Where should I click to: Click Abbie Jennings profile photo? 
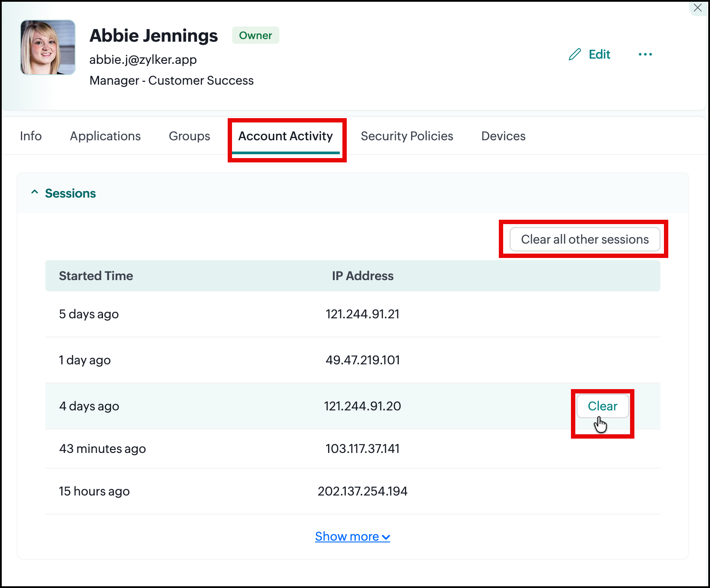point(48,47)
